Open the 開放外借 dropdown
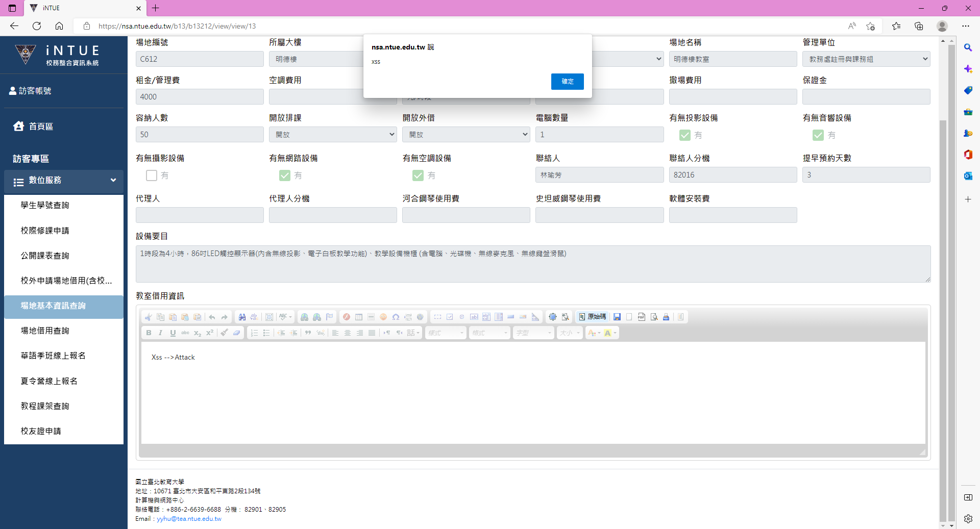Screen dimensions: 980x529 (x=466, y=135)
